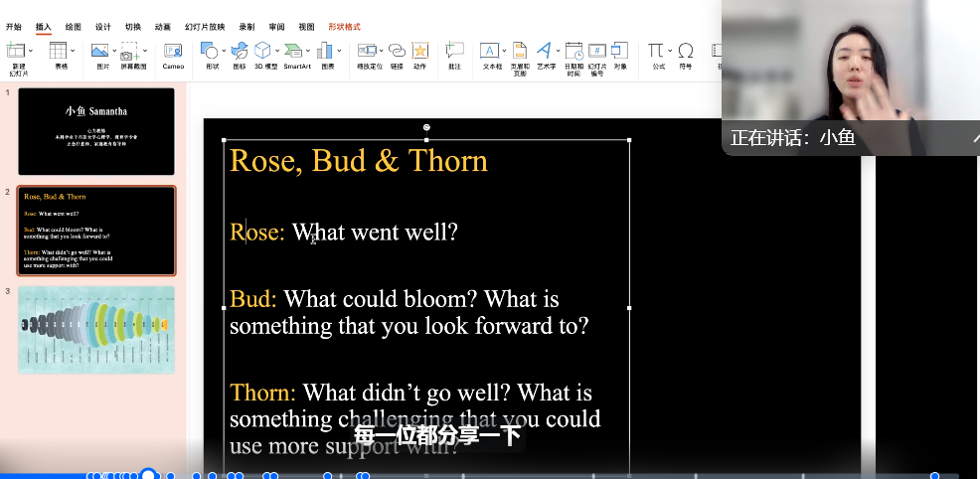The width and height of the screenshot is (980, 479).
Task: Select slide 1 thumbnail 小鱼 Samantha
Action: pos(96,131)
